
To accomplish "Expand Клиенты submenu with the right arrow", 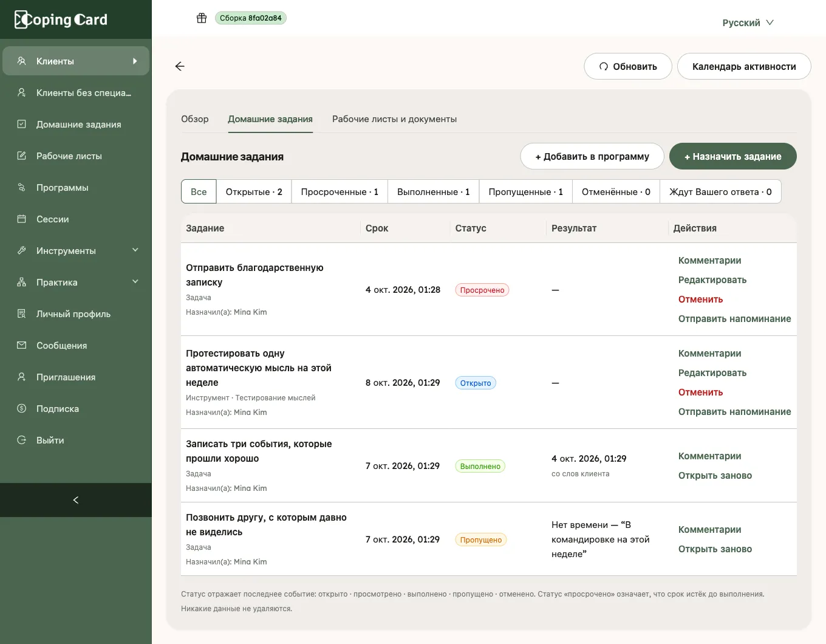I will [x=135, y=61].
